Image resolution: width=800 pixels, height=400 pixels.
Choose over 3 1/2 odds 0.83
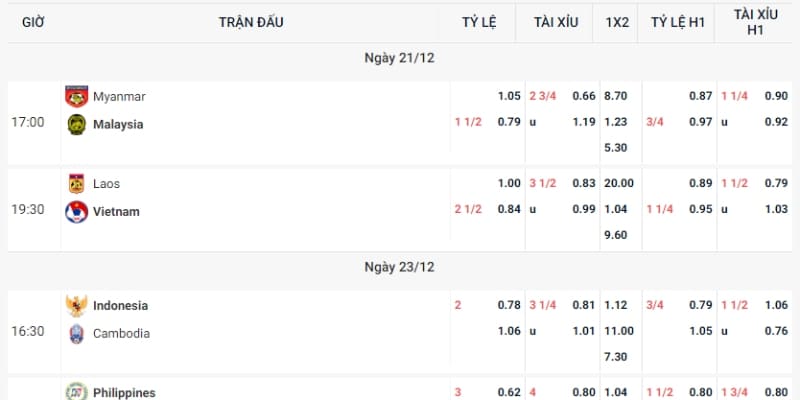(584, 183)
